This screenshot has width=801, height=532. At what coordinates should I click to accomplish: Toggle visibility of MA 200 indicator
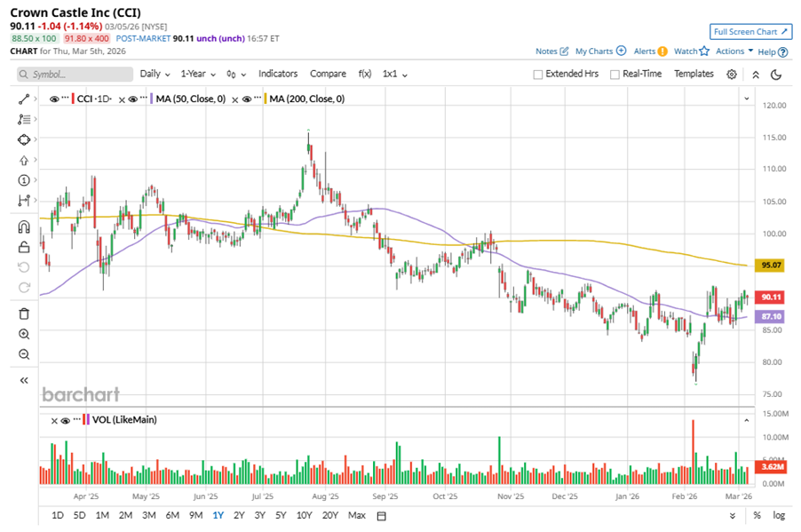246,99
